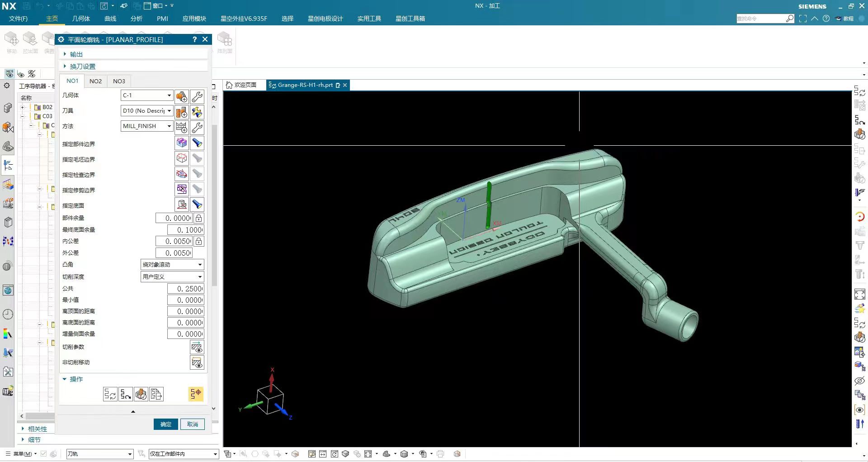Click the confirm (确定) button
The height and width of the screenshot is (462, 868).
[165, 424]
